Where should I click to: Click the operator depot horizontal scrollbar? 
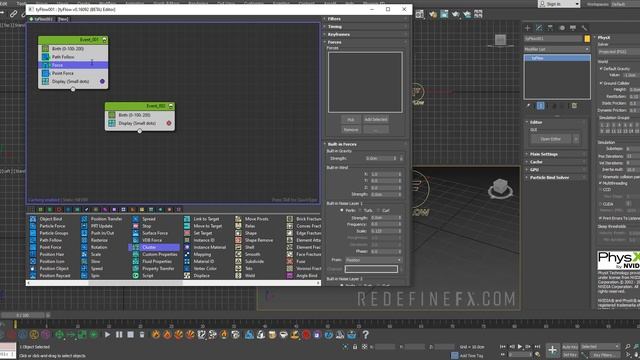click(173, 282)
